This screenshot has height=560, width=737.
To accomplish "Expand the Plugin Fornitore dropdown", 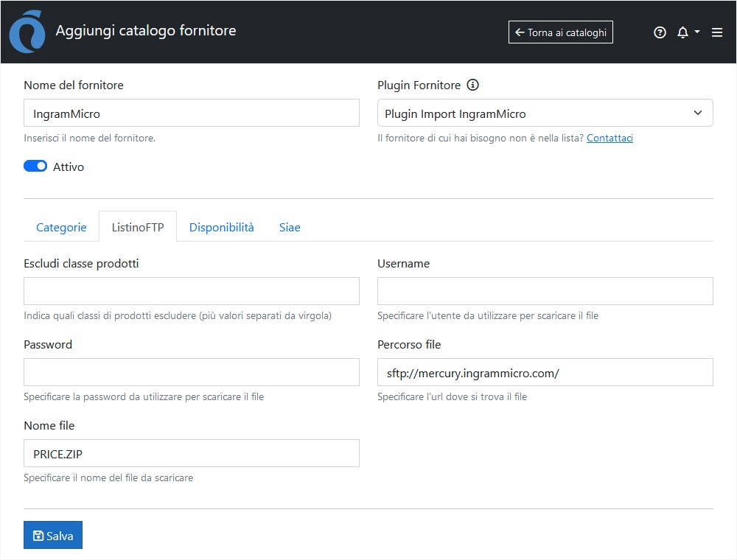I will tap(545, 113).
